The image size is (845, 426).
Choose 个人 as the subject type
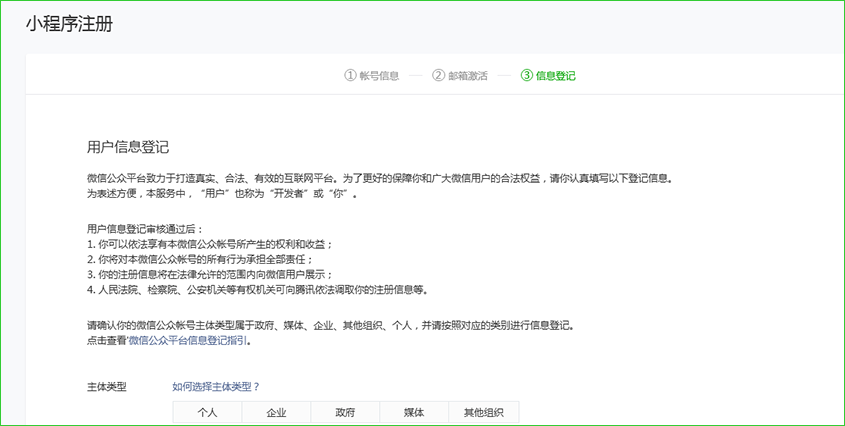pos(207,412)
